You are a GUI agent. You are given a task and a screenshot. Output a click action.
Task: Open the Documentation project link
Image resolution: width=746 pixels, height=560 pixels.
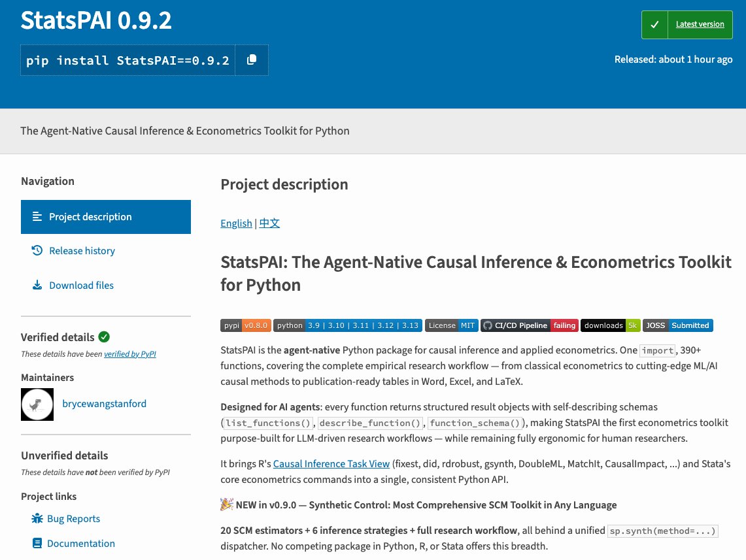[x=81, y=544]
